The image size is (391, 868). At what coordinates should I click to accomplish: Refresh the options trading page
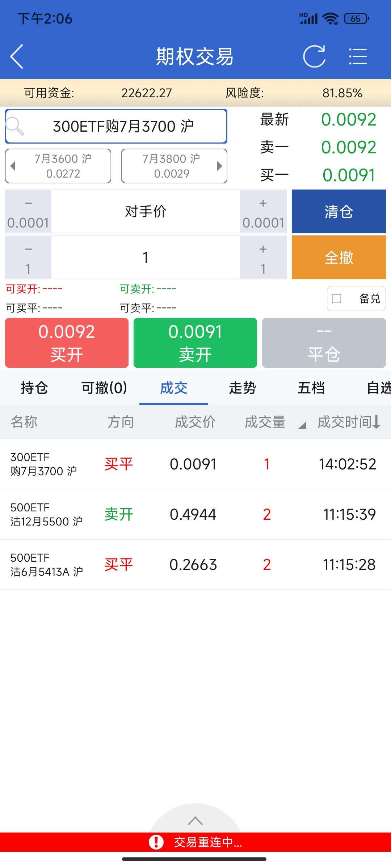click(314, 56)
